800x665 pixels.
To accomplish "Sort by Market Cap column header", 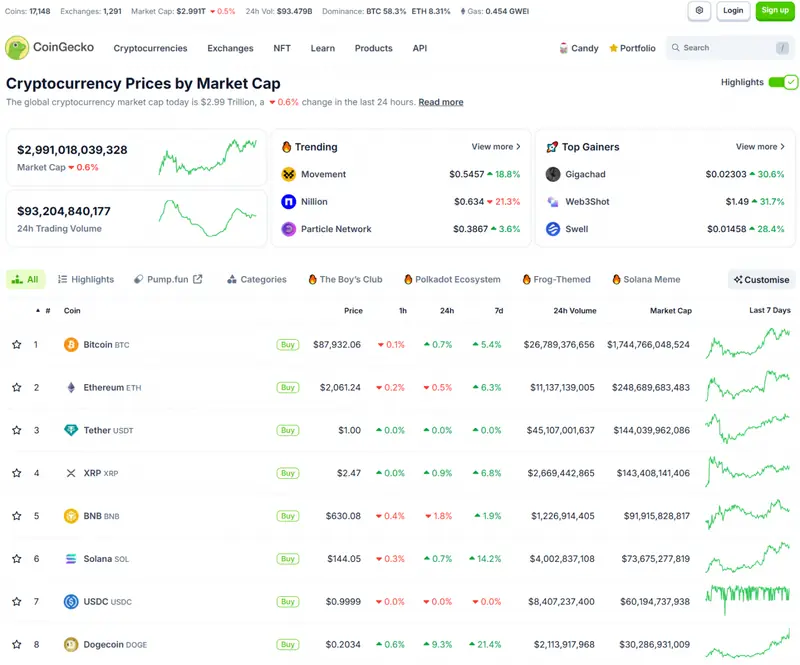I will [670, 310].
